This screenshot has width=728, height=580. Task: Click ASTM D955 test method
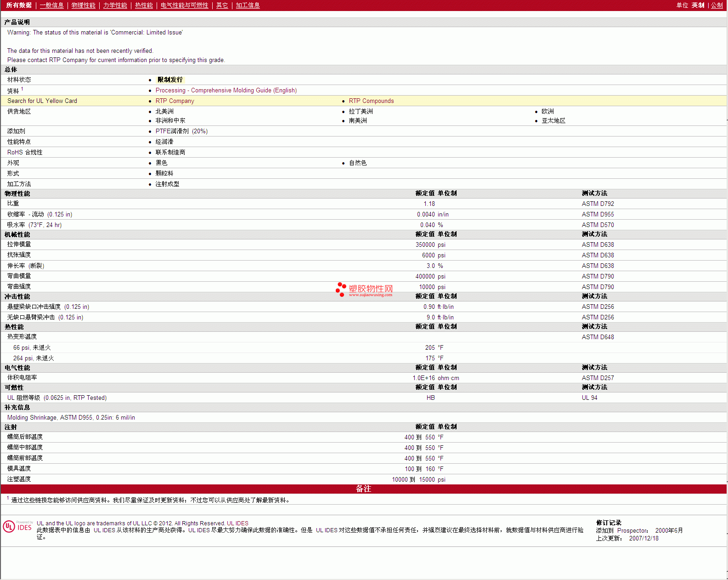point(598,215)
